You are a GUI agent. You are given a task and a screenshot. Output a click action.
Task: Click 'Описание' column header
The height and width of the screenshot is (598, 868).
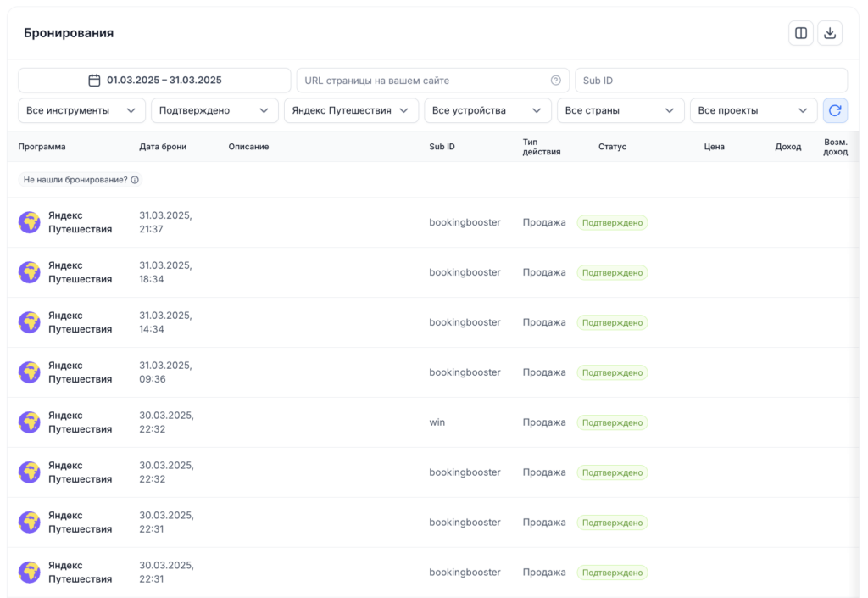(248, 147)
